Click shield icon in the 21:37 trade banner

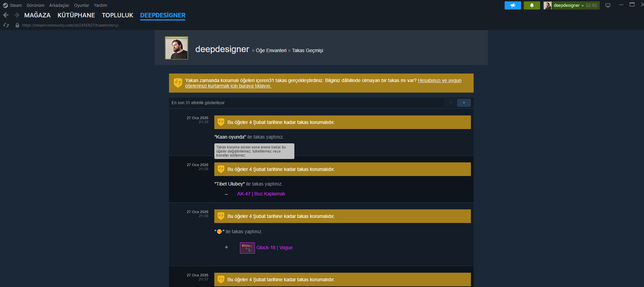click(x=221, y=279)
